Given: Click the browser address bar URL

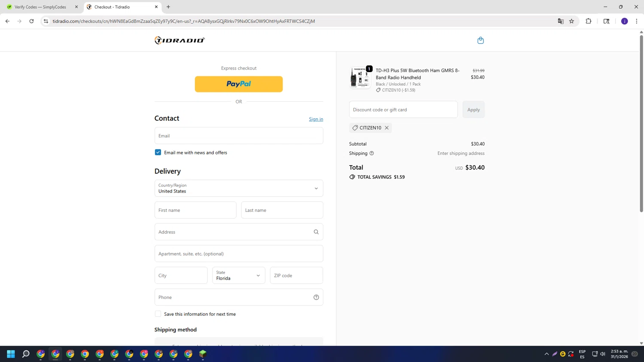Looking at the screenshot, I should point(184,21).
